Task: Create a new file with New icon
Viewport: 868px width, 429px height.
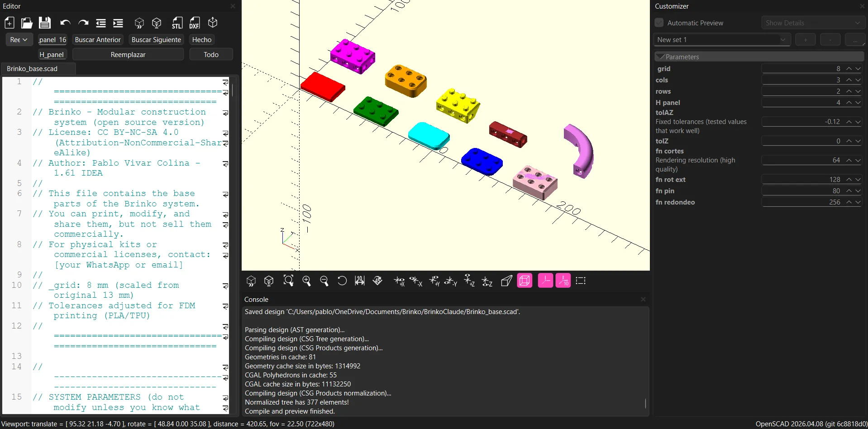Action: coord(10,23)
